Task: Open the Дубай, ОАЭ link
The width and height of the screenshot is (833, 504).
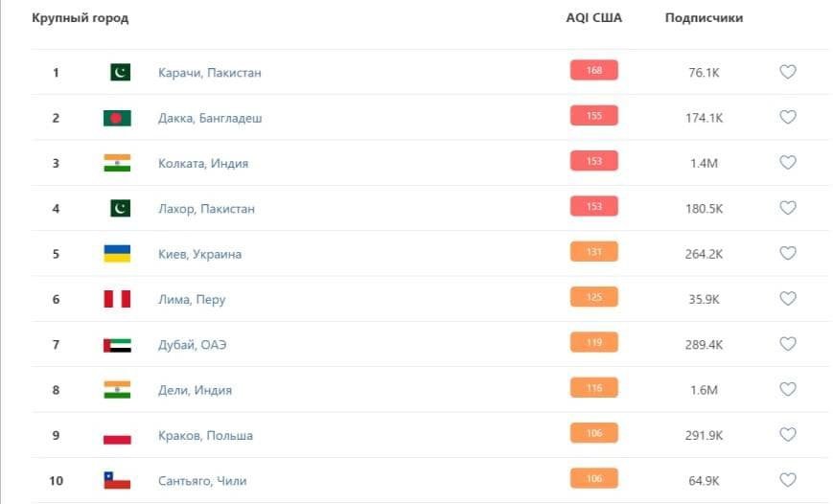Action: click(x=192, y=345)
